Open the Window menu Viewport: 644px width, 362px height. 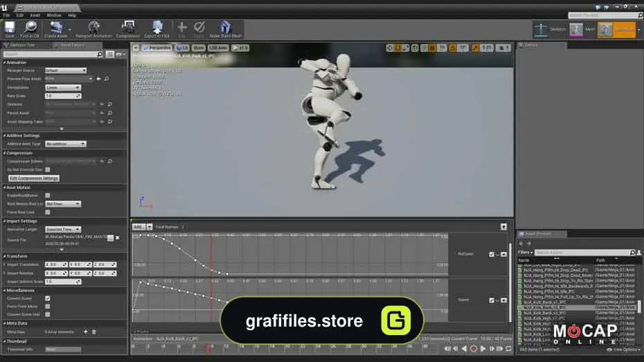pyautogui.click(x=54, y=15)
